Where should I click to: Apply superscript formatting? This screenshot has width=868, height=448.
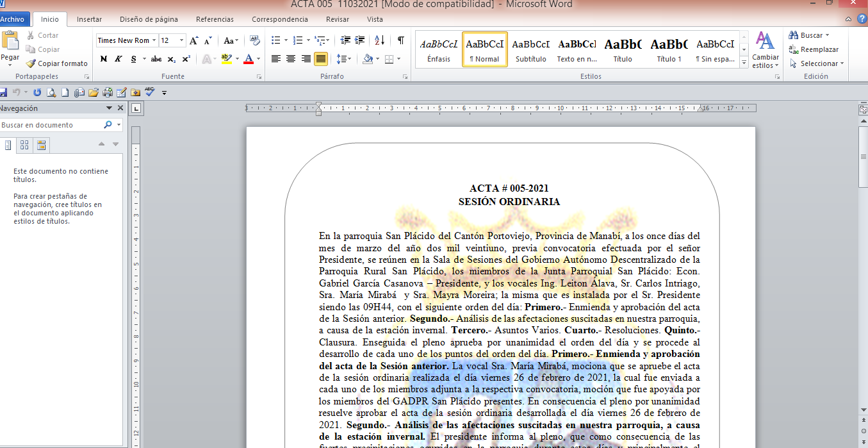point(186,59)
